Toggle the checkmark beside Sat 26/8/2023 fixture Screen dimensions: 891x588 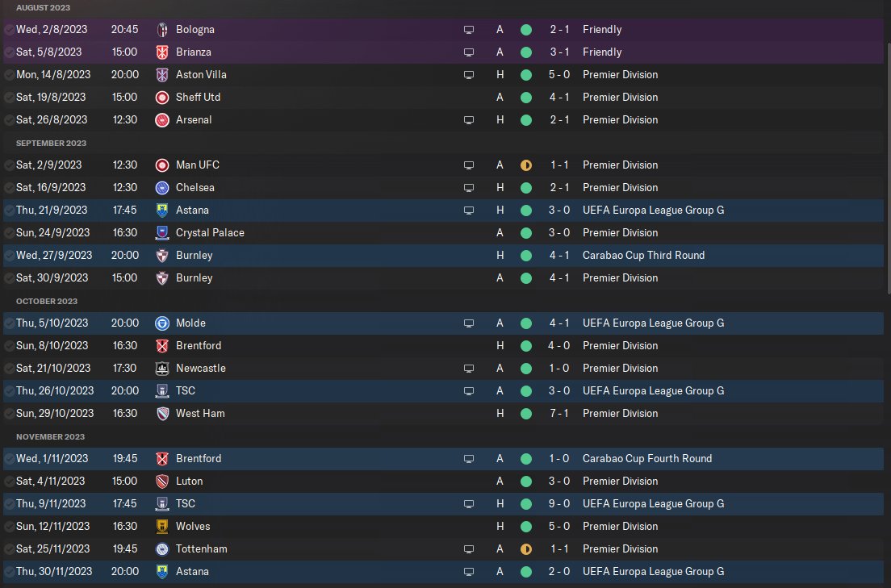(x=9, y=119)
